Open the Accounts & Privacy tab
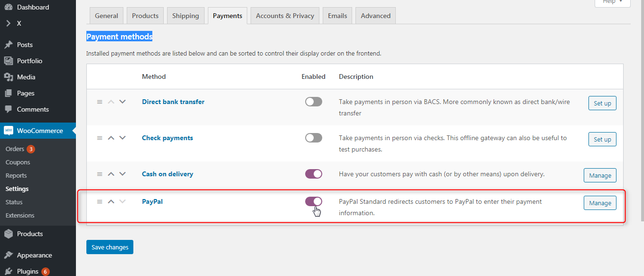644x276 pixels. (x=285, y=16)
